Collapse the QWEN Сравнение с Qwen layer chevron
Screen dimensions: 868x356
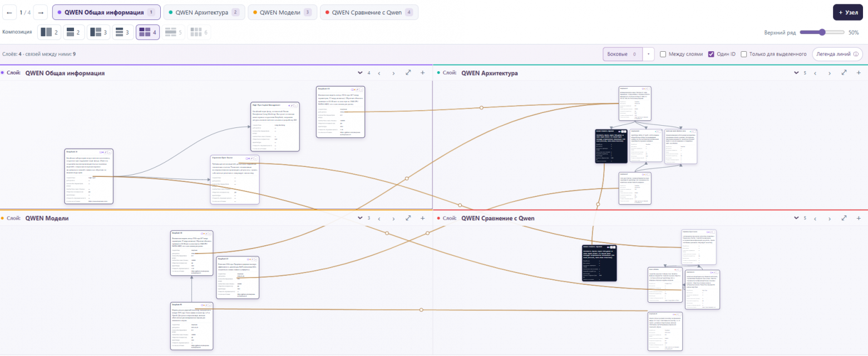click(x=796, y=219)
